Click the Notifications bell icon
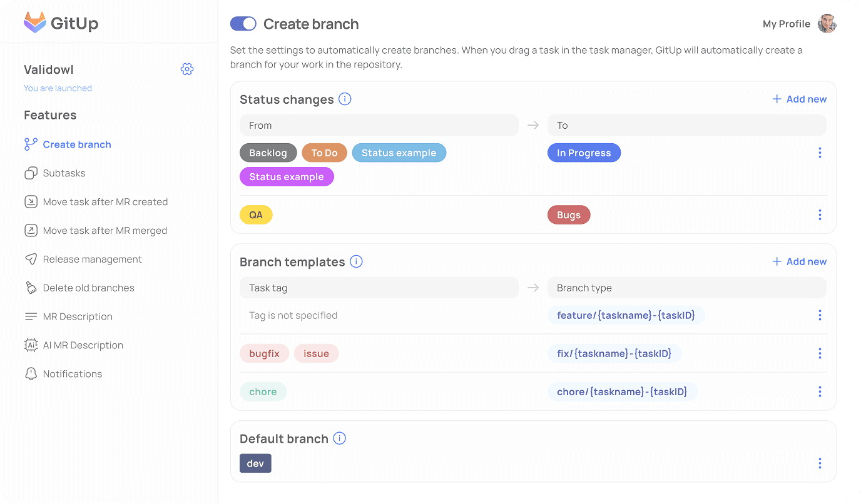The height and width of the screenshot is (504, 861). point(31,373)
